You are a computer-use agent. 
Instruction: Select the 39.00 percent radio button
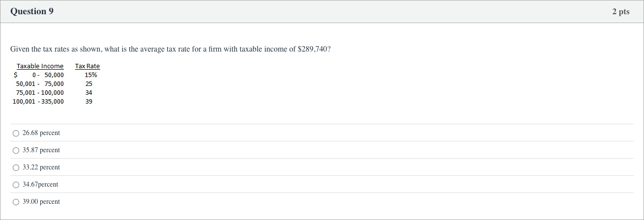(16, 202)
